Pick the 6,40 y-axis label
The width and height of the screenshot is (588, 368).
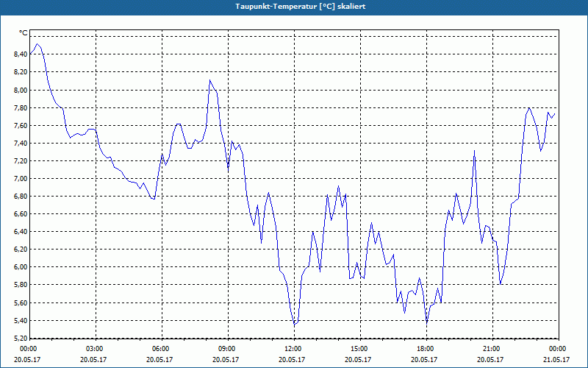click(x=21, y=232)
